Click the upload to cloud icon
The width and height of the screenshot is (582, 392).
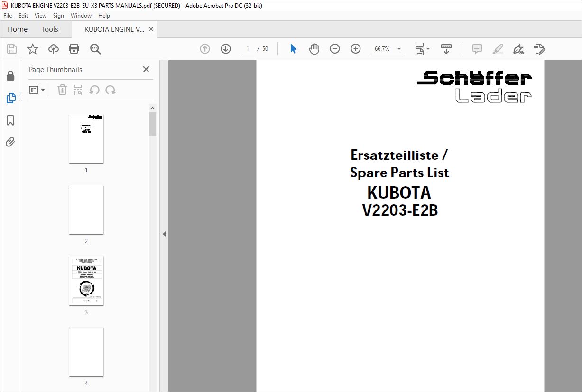54,49
